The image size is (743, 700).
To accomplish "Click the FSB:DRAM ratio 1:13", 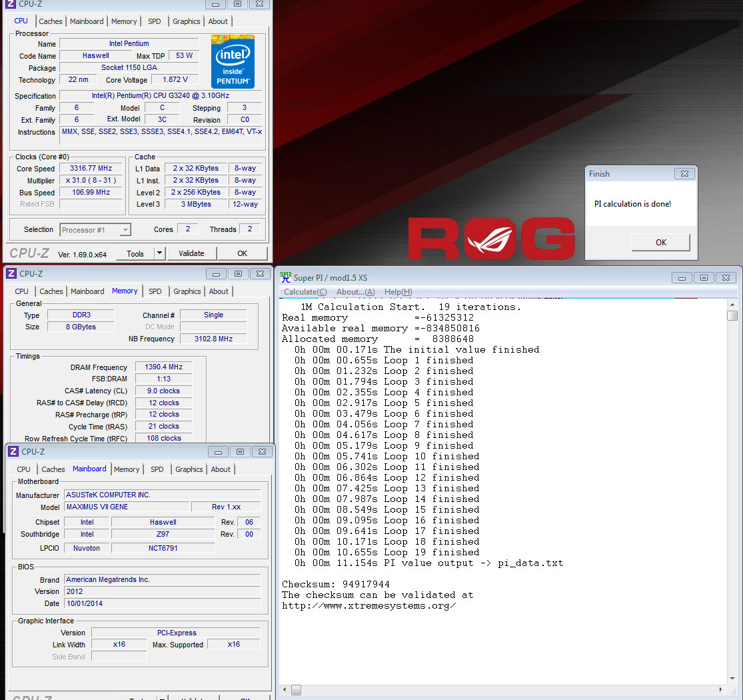I will click(163, 379).
